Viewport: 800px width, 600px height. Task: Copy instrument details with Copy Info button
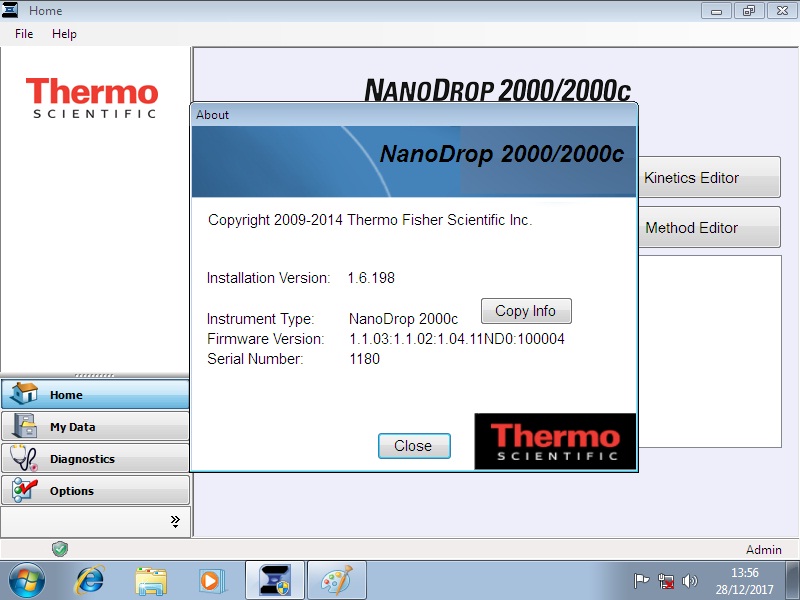click(526, 311)
